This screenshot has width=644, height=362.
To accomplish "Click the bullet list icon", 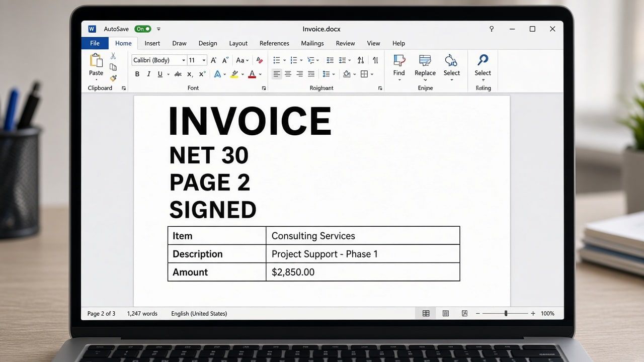I will point(276,60).
